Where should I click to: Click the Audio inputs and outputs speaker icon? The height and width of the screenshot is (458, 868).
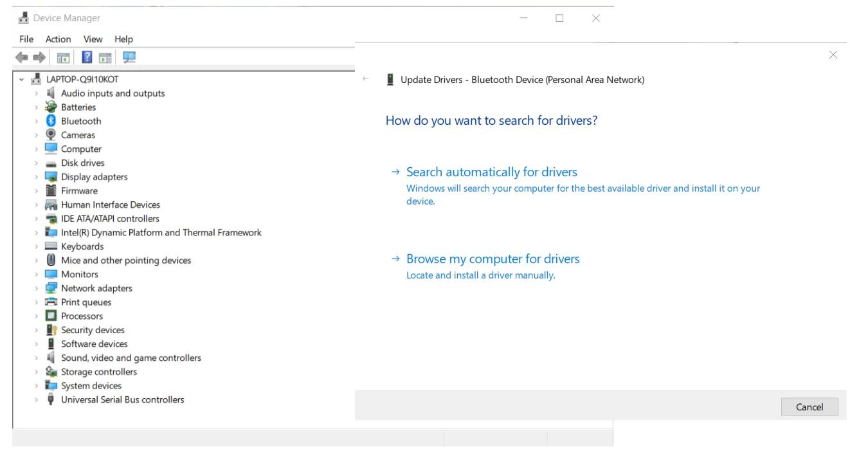click(51, 93)
